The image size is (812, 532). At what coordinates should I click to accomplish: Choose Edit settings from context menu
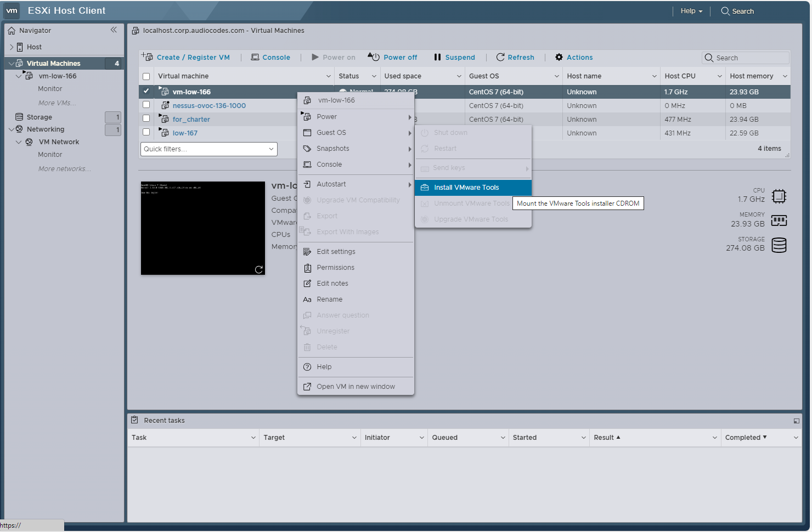336,252
